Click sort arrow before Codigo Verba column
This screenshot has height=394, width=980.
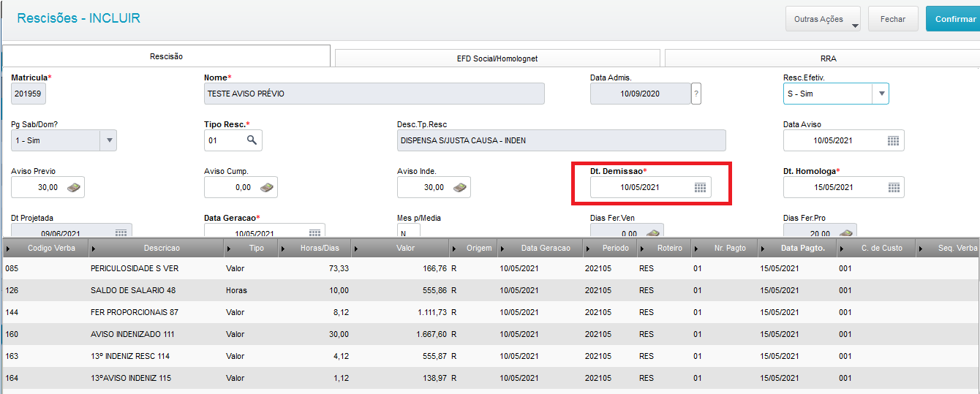(8, 249)
